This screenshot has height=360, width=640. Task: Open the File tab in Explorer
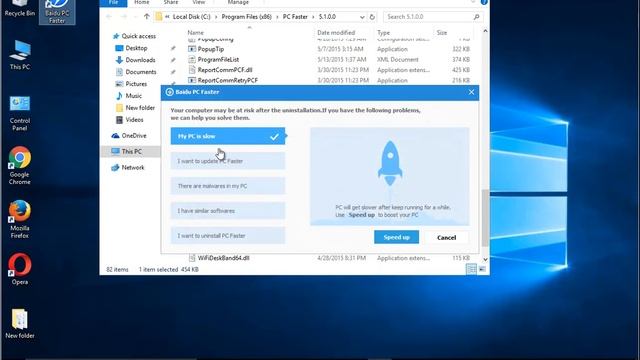(113, 3)
